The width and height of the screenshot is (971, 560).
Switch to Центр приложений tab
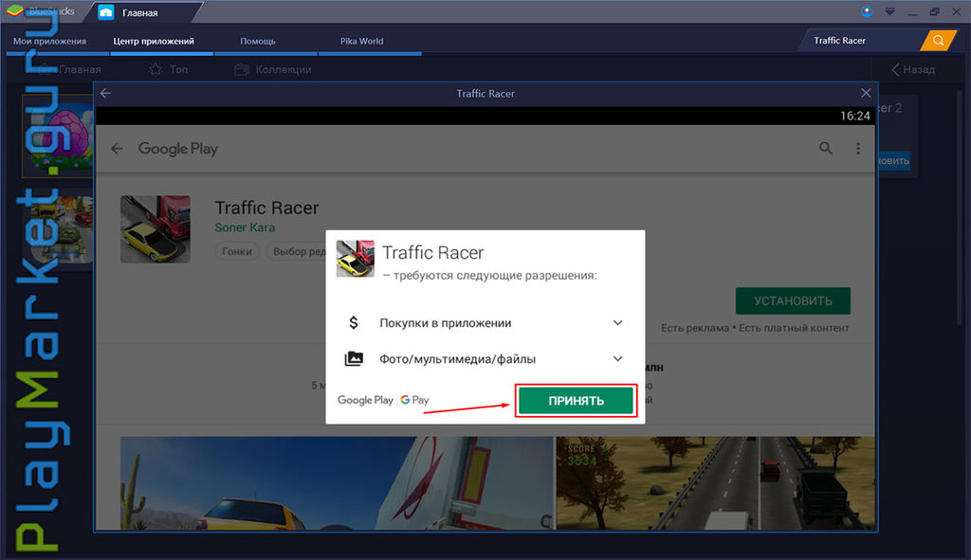154,41
